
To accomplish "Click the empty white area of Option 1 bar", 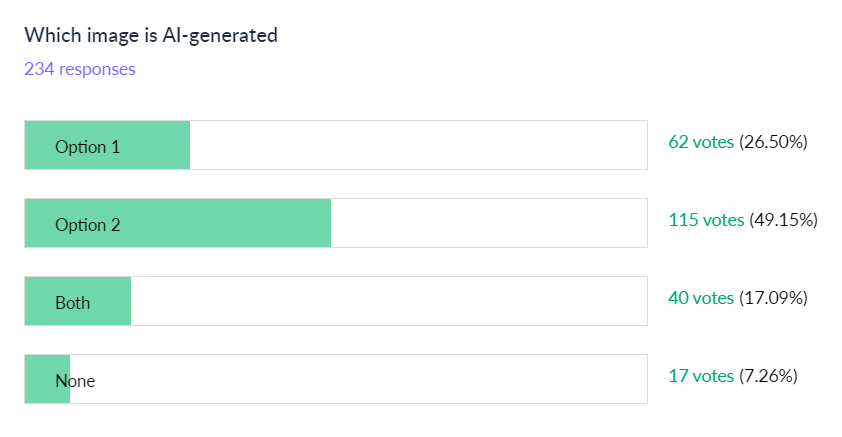I will (x=418, y=146).
